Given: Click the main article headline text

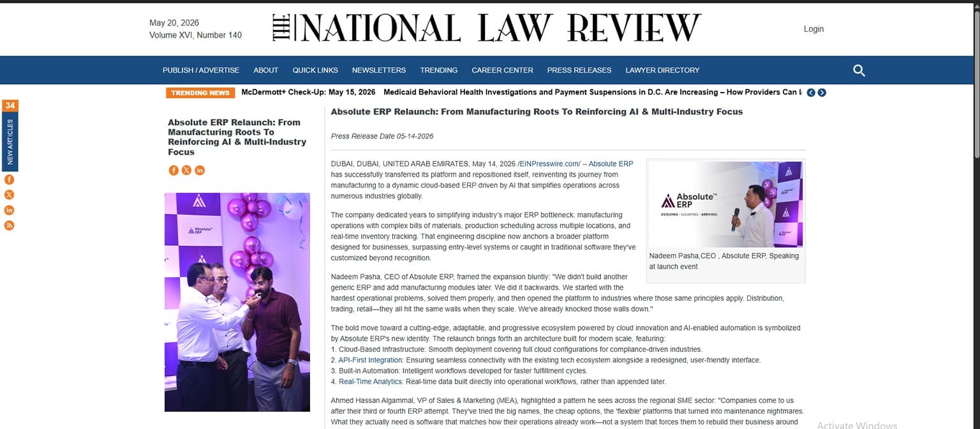Looking at the screenshot, I should coord(537,112).
